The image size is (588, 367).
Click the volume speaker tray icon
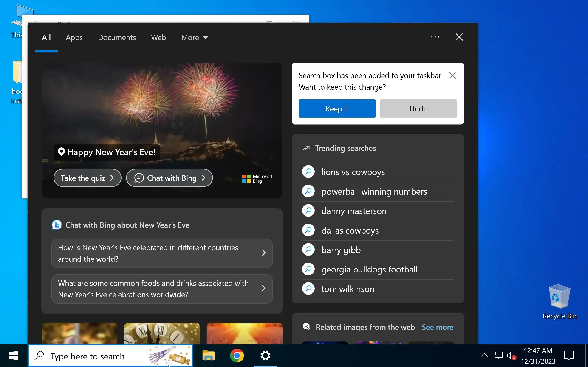(510, 356)
